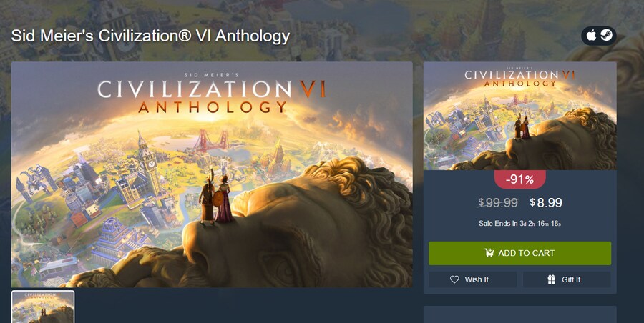Click the Apple macOS platform icon

pos(592,36)
